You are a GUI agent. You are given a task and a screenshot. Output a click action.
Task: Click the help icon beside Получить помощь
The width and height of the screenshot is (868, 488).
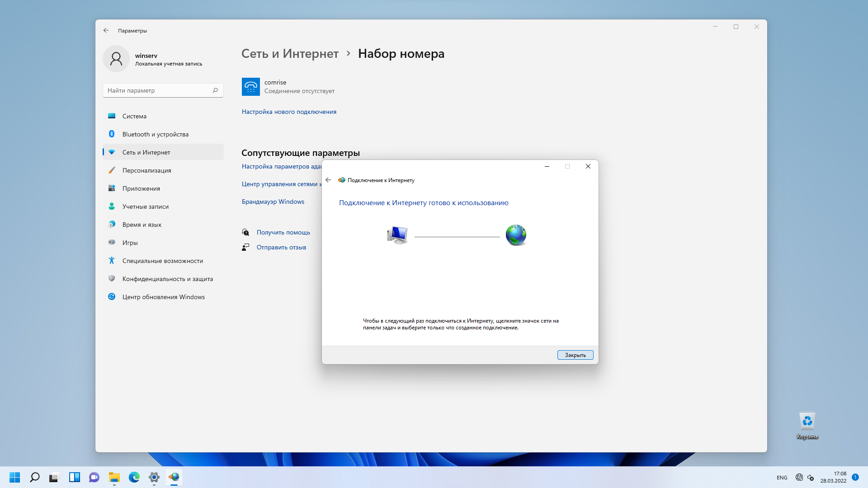coord(245,232)
